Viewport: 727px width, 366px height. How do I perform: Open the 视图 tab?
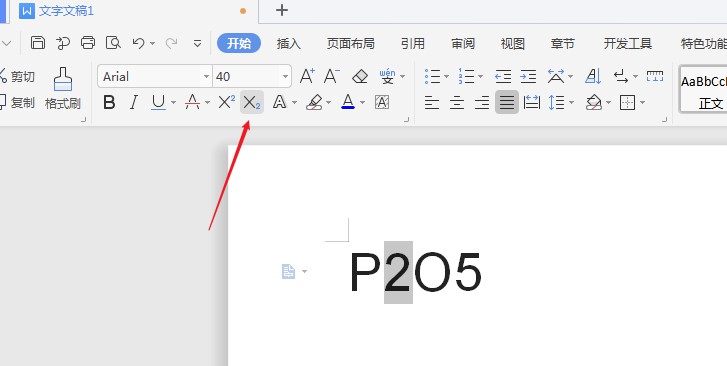pos(513,44)
